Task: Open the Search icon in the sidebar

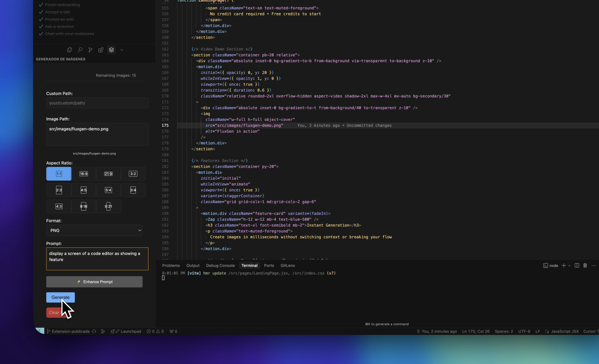Action: [80, 50]
